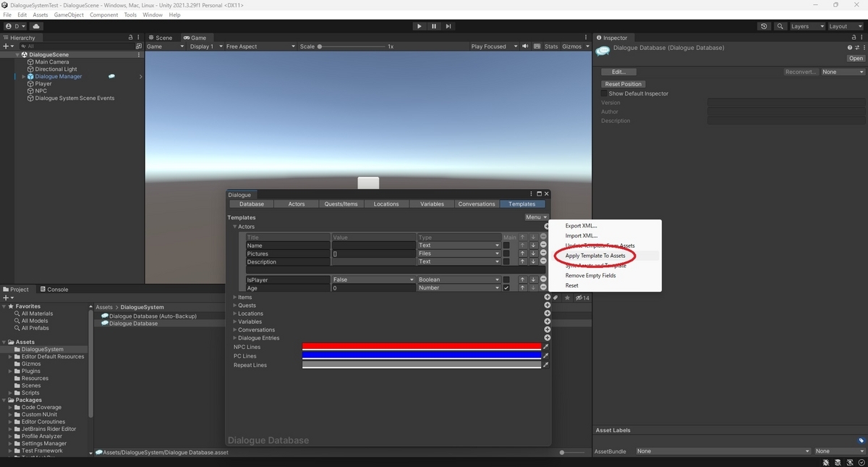The height and width of the screenshot is (467, 868).
Task: Click the Play button in the toolbar
Action: click(419, 26)
